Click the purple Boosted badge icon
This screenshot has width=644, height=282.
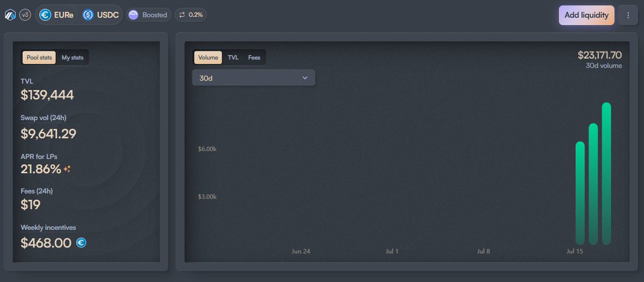point(134,15)
